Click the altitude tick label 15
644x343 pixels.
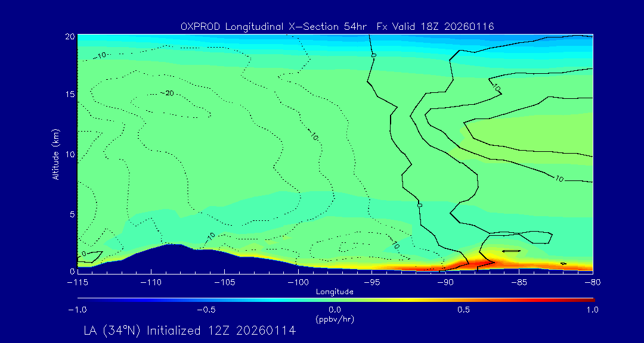(70, 94)
